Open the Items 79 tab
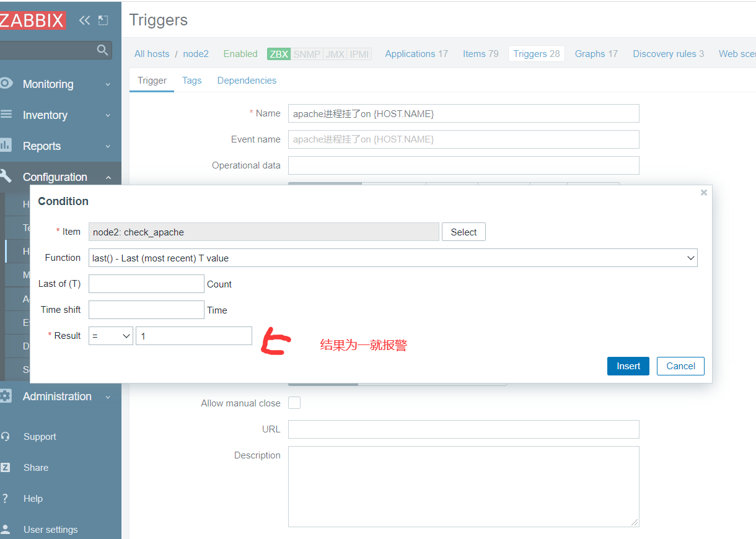The height and width of the screenshot is (539, 756). [x=480, y=54]
